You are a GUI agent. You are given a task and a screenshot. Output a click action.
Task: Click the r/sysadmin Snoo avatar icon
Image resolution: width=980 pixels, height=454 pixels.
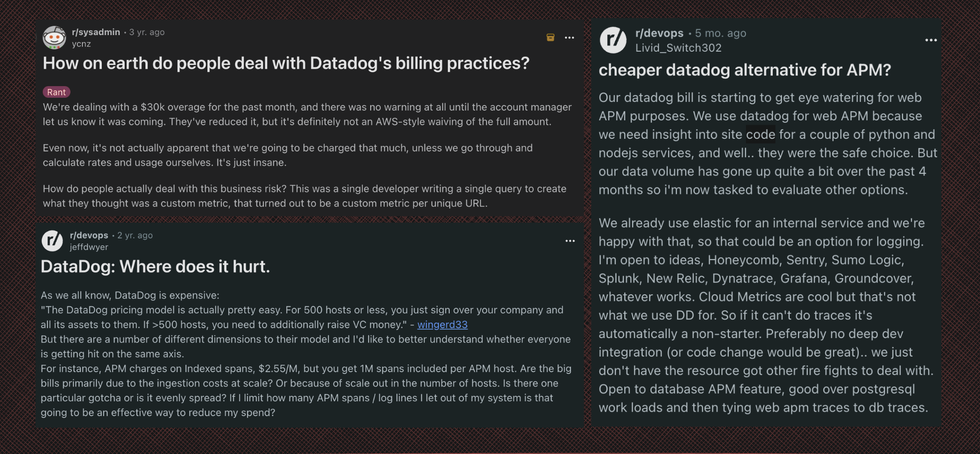click(x=54, y=38)
